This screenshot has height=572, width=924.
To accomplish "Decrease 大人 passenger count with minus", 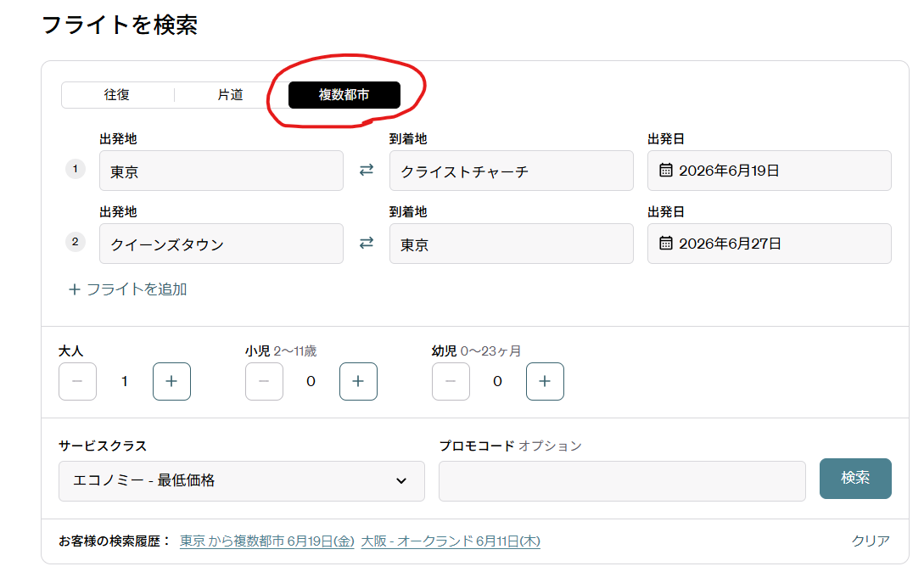I will click(77, 382).
